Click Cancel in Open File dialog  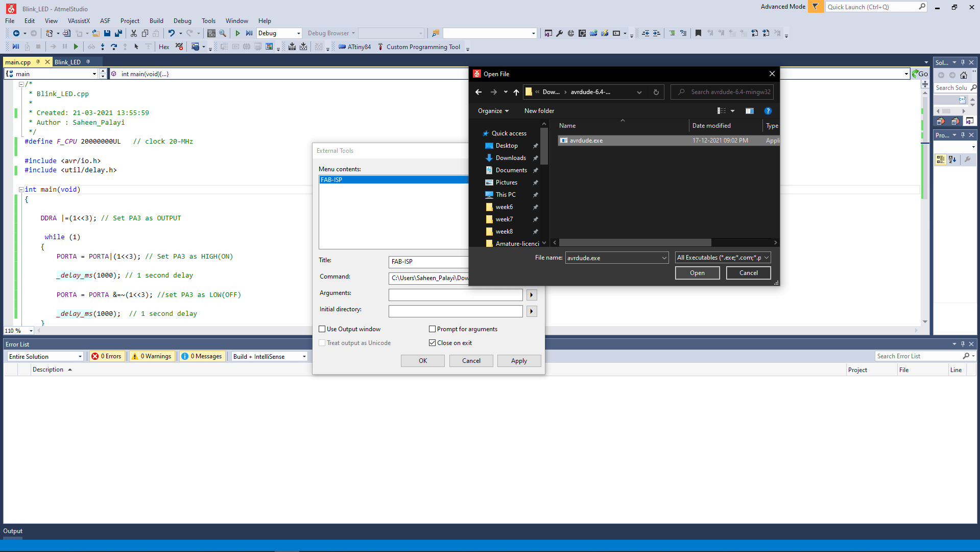(748, 273)
